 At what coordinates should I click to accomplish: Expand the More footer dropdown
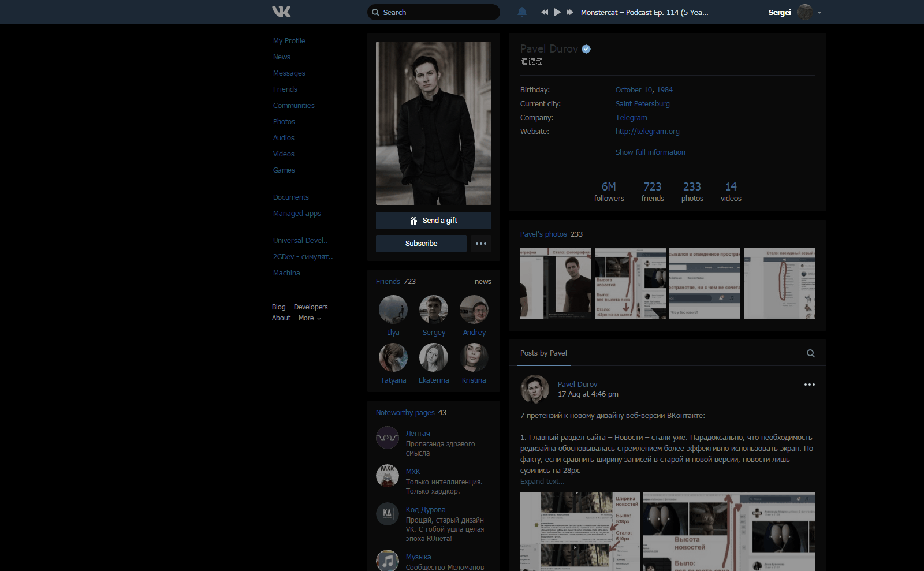[x=310, y=318]
